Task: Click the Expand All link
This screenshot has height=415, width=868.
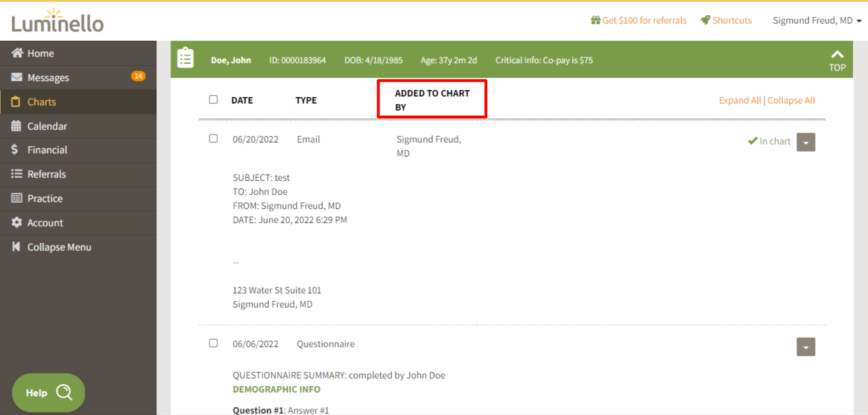Action: coord(740,100)
